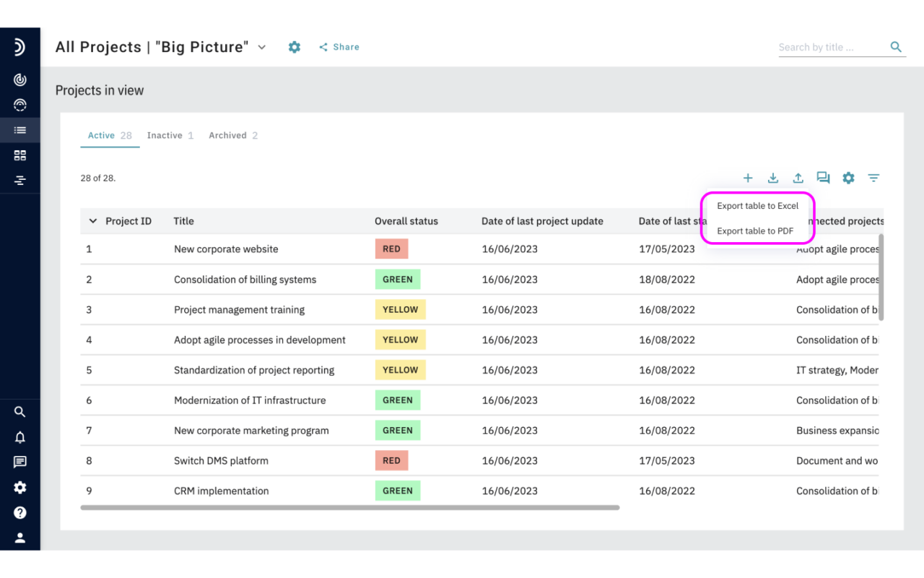Open the view settings gear next to the title

point(294,46)
